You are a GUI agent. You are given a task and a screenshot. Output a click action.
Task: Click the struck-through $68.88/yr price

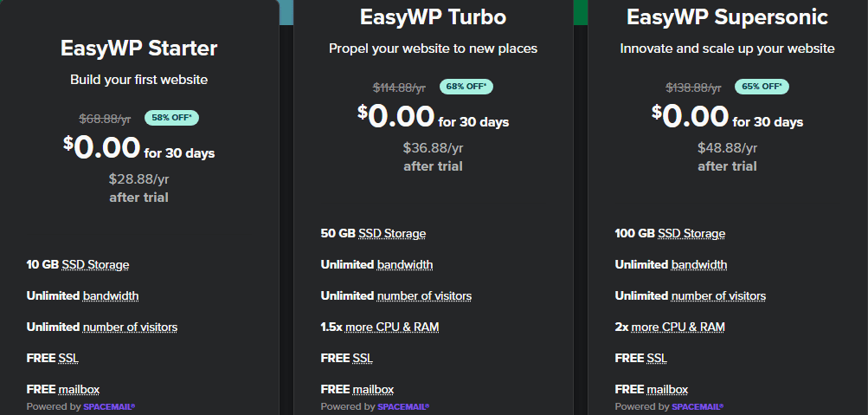click(x=106, y=119)
